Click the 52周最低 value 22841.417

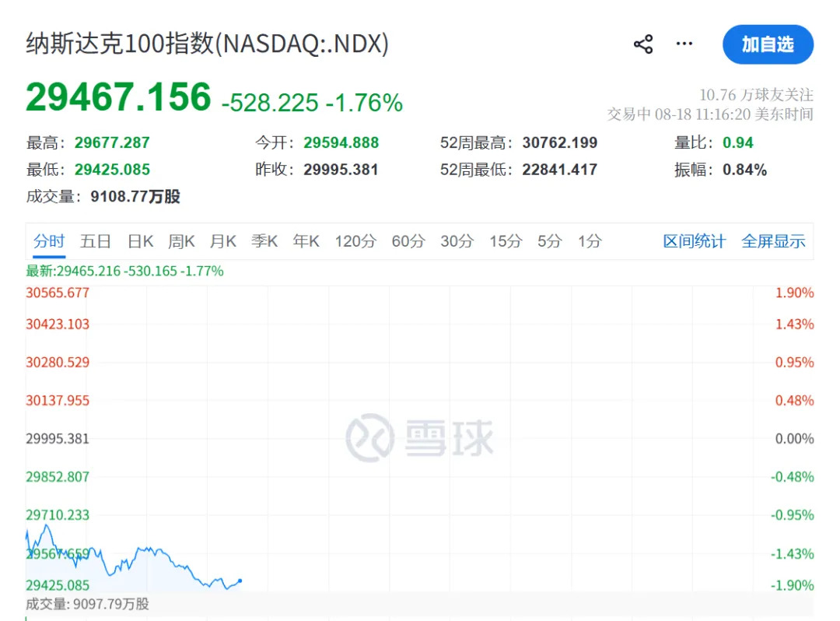(560, 170)
